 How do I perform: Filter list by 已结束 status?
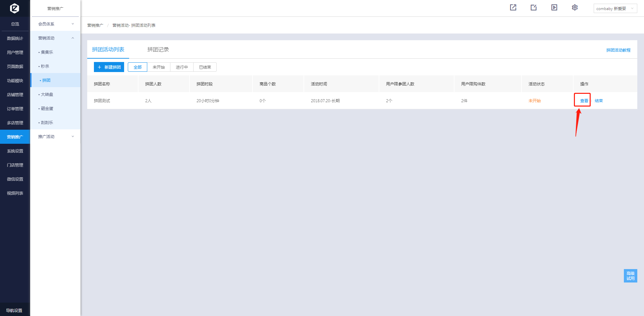[x=205, y=67]
